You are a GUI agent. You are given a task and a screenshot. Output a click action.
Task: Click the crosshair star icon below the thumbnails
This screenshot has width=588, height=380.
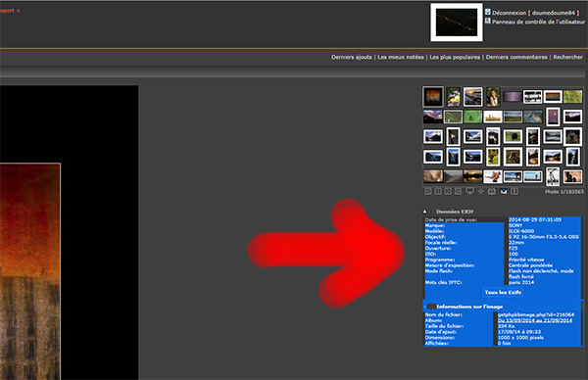[481, 191]
